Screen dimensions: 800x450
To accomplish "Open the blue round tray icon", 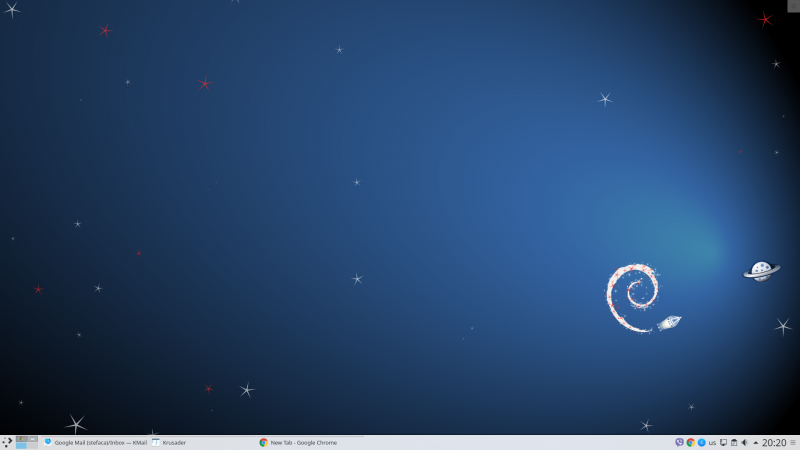I will 702,443.
